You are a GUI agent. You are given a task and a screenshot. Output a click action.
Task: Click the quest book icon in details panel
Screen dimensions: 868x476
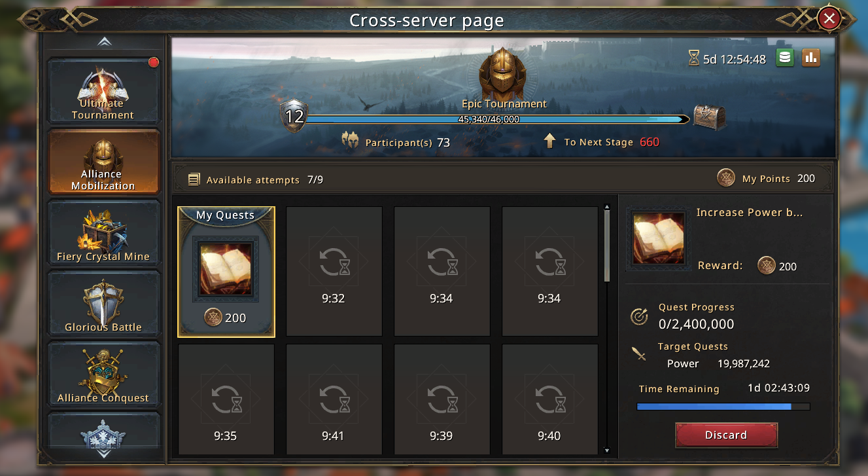659,238
